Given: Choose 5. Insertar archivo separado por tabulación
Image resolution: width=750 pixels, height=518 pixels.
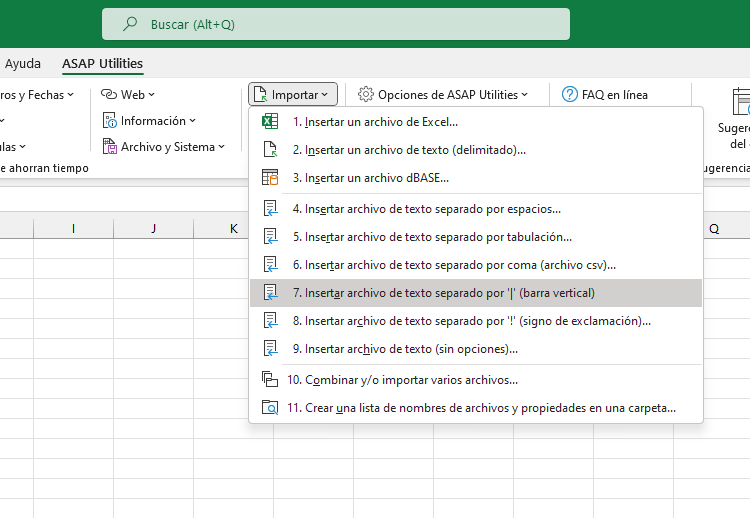Looking at the screenshot, I should (x=476, y=237).
